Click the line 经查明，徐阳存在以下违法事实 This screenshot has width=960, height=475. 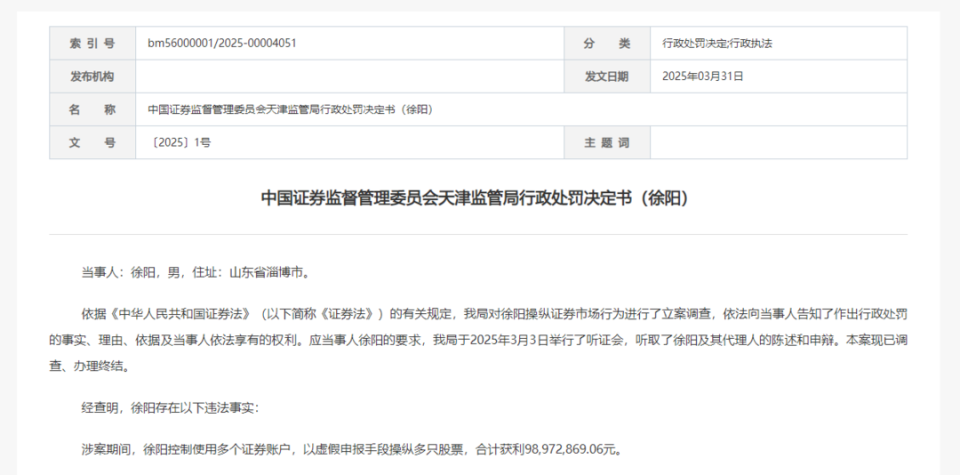pyautogui.click(x=171, y=408)
